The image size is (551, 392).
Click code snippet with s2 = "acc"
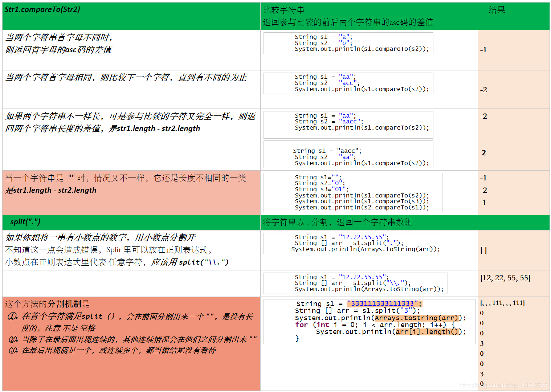point(348,83)
